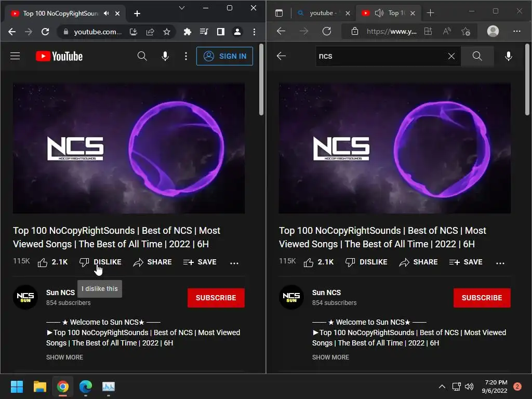Open YouTube hamburger menu in Chrome window
This screenshot has width=532, height=399.
[x=15, y=56]
